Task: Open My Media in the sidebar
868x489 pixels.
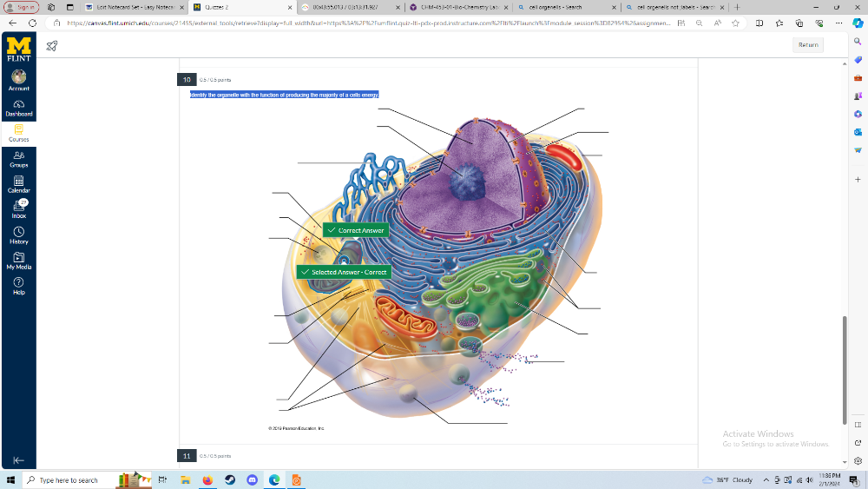Action: tap(18, 261)
